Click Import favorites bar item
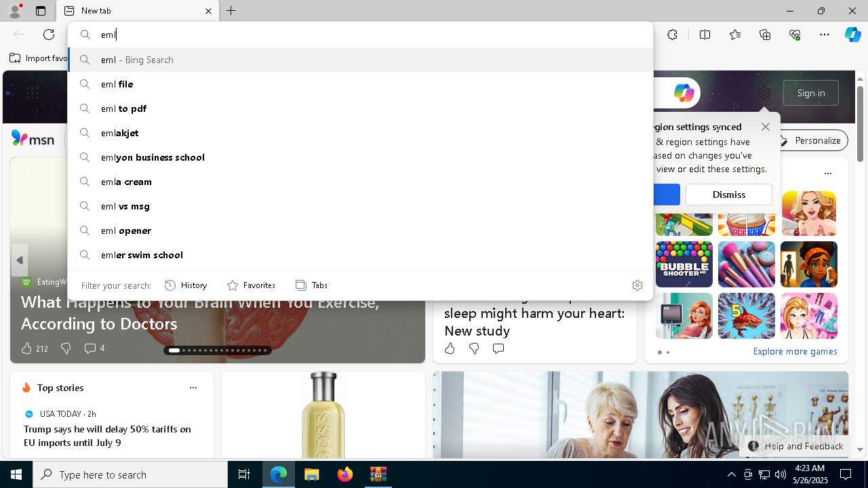 [39, 58]
